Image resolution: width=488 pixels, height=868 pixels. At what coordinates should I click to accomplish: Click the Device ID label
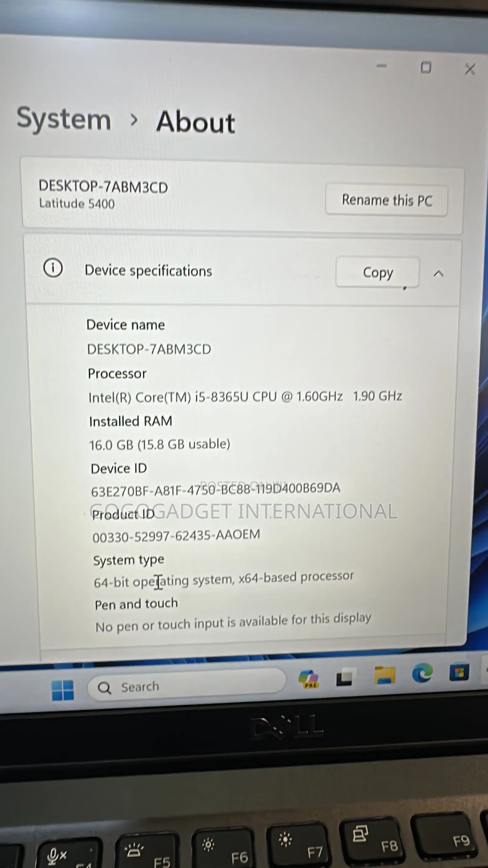click(119, 468)
